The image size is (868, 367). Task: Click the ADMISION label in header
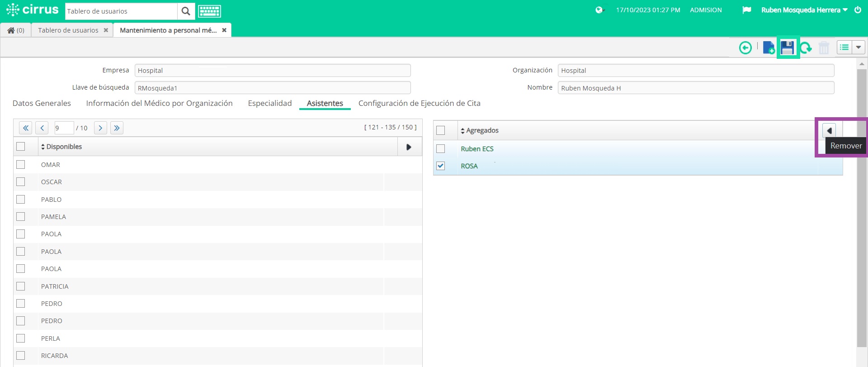coord(706,10)
